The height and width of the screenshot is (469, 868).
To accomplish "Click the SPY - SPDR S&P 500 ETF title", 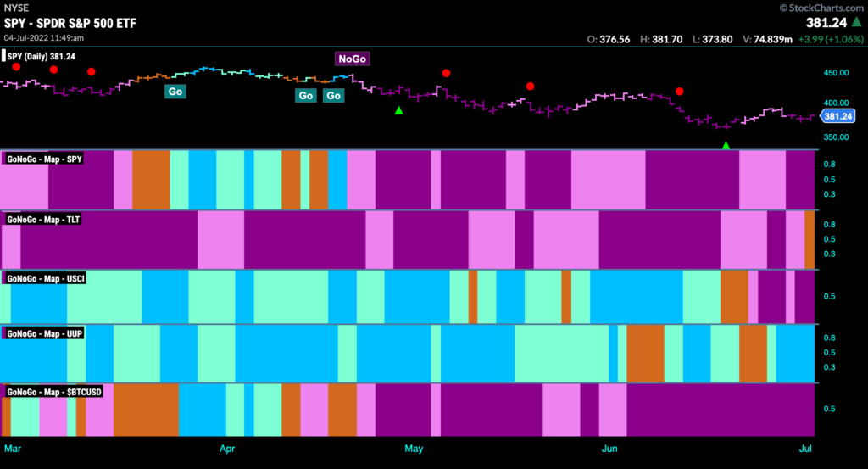I will [x=70, y=23].
